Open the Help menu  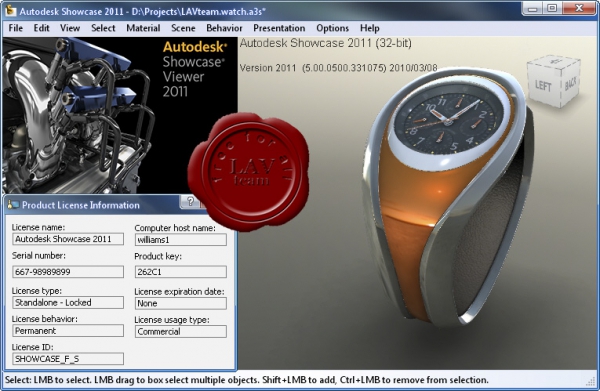point(369,28)
